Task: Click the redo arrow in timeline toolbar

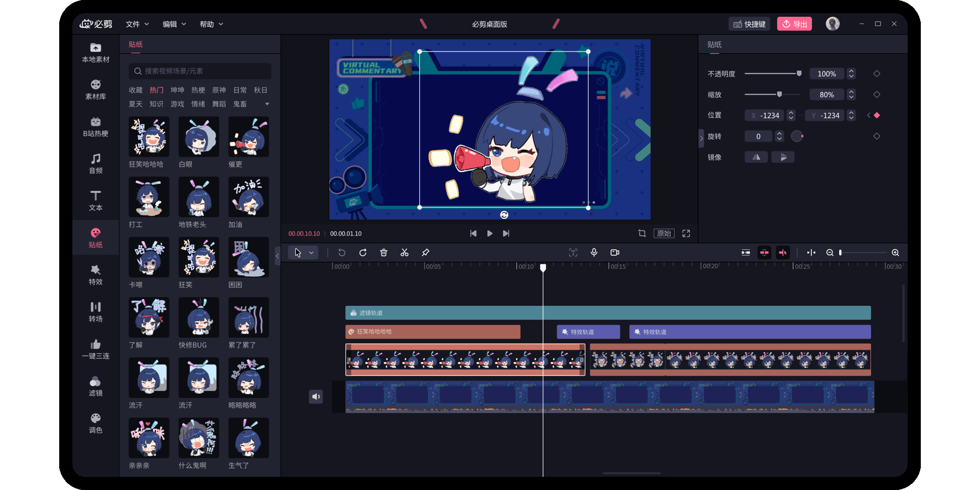Action: (363, 253)
